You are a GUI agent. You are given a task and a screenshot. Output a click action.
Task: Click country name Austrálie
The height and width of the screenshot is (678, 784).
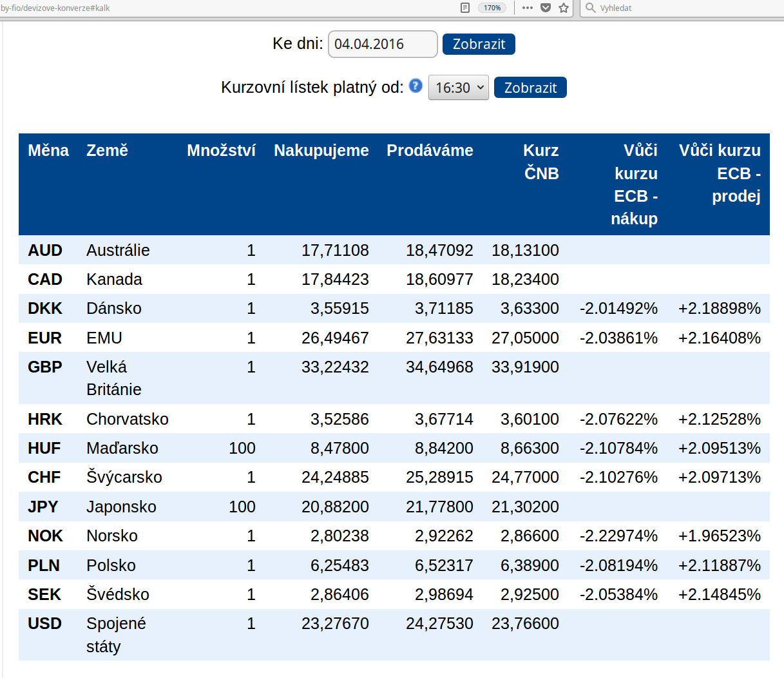pos(118,250)
